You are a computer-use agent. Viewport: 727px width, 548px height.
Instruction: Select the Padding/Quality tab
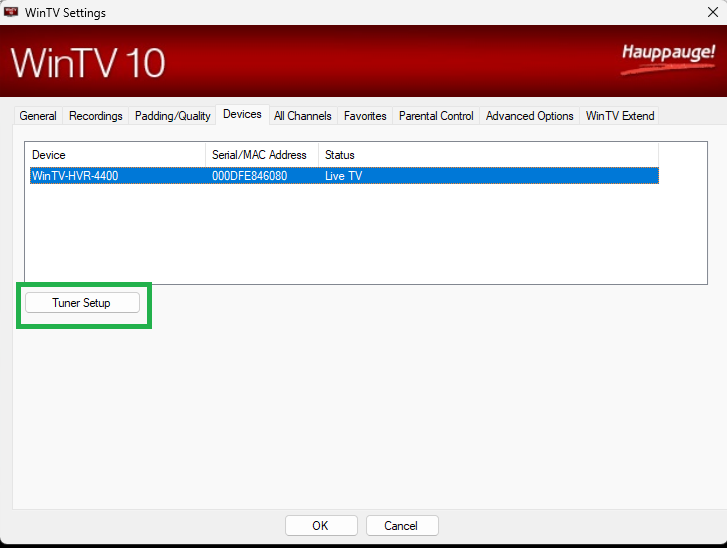coord(172,116)
